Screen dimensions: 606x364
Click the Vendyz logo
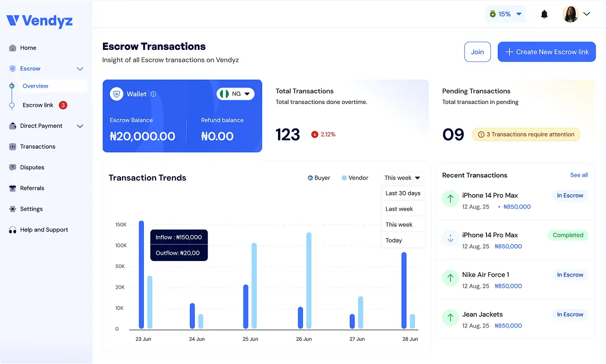tap(40, 21)
